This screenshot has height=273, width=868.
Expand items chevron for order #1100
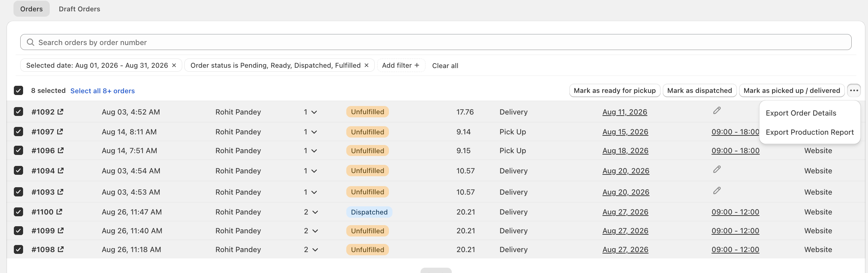coord(315,212)
